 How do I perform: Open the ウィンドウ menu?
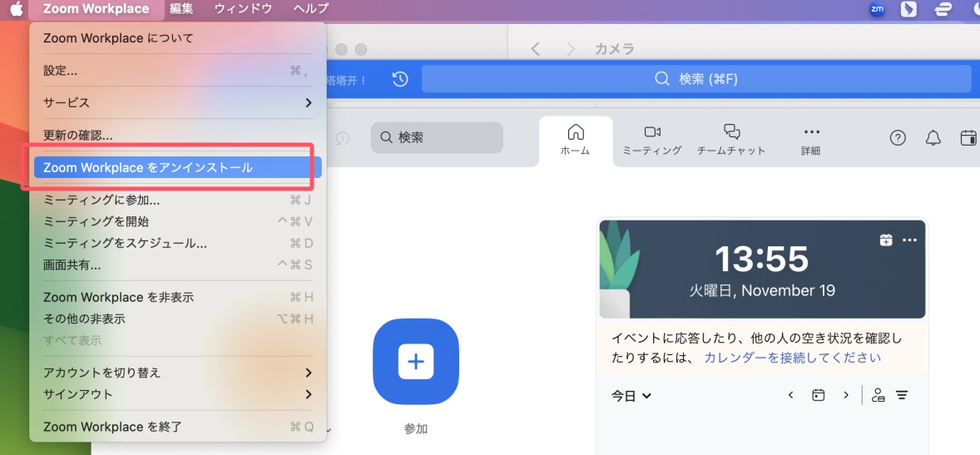[243, 9]
